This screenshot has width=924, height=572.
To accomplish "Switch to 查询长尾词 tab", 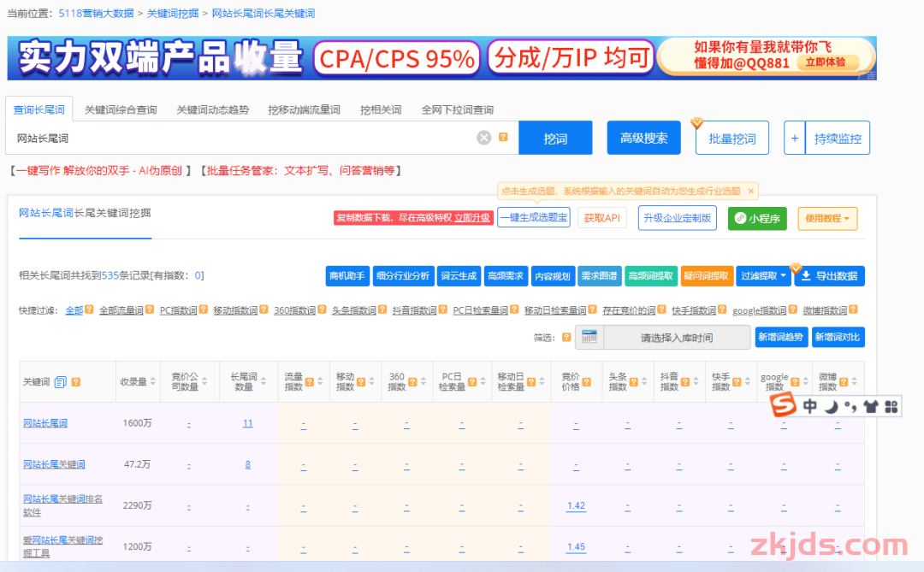I will pos(38,109).
